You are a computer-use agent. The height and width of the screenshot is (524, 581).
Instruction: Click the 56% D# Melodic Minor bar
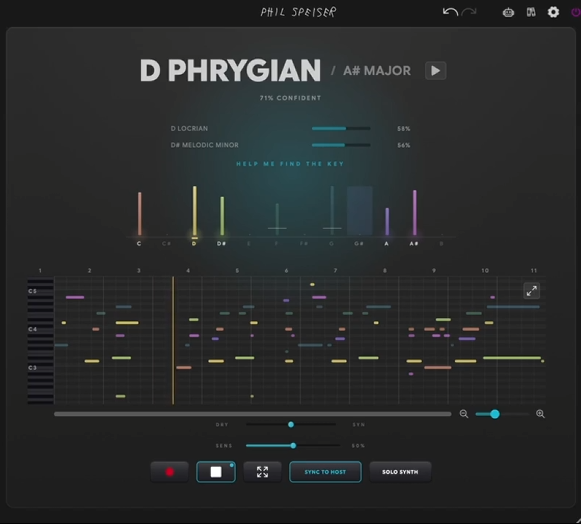click(x=341, y=145)
